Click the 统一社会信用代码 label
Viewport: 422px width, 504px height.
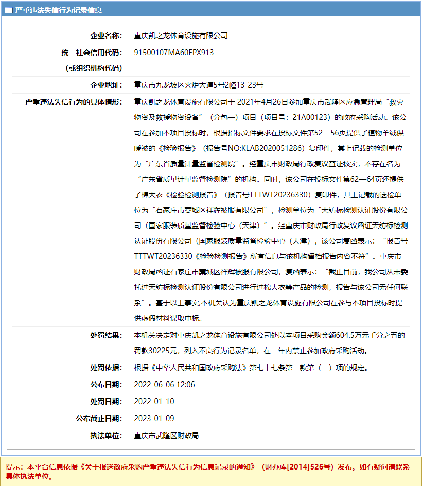[x=92, y=53]
